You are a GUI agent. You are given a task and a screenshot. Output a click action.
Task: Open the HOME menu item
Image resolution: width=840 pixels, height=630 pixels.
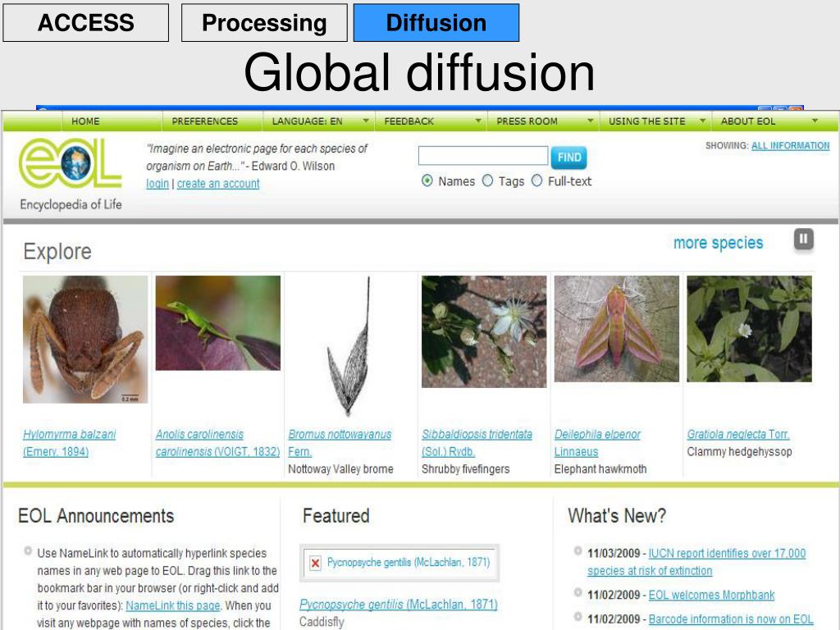coord(85,121)
